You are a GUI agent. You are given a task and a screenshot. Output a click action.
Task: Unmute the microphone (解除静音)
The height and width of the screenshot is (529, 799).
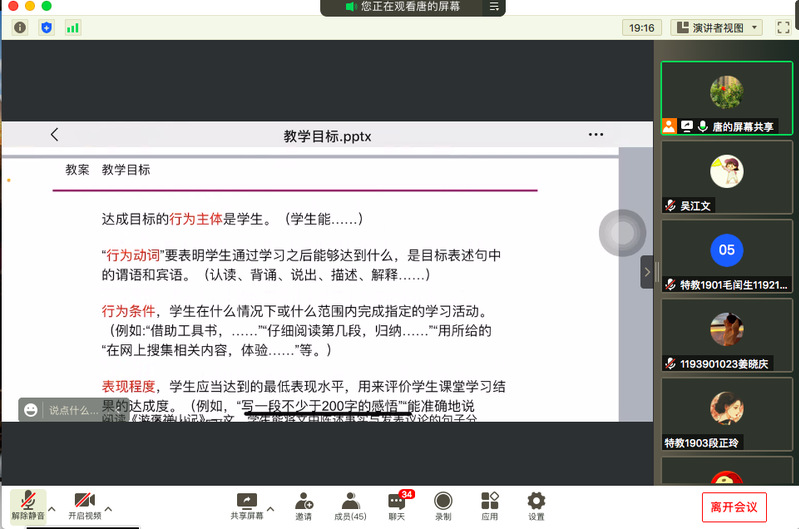point(27,504)
